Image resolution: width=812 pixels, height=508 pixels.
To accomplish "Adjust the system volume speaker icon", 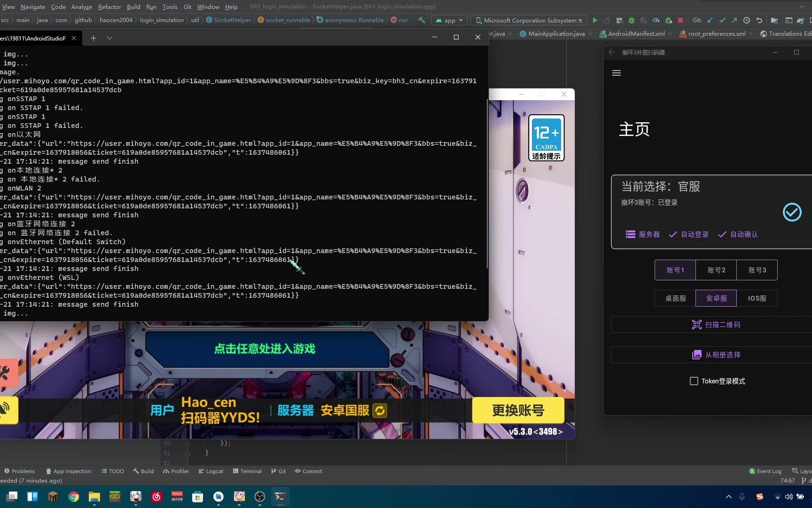I will tap(789, 497).
